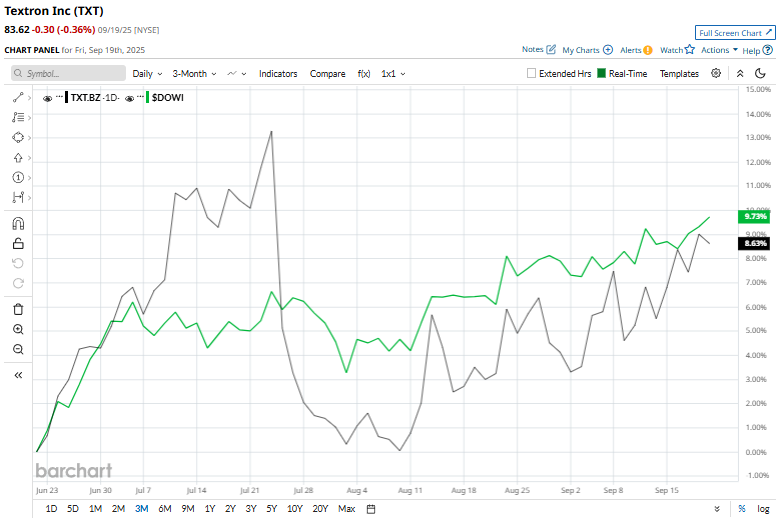Select the shapes drawing tool
This screenshot has width=777, height=525.
click(18, 137)
